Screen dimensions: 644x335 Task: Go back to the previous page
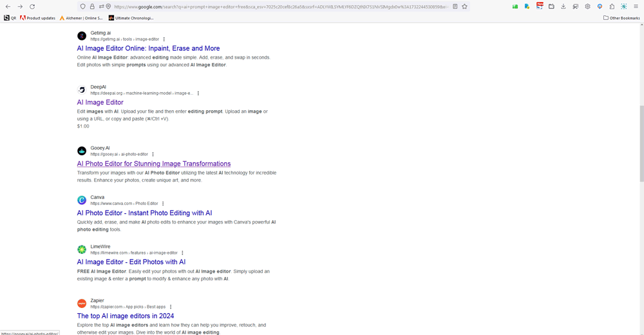pyautogui.click(x=8, y=6)
